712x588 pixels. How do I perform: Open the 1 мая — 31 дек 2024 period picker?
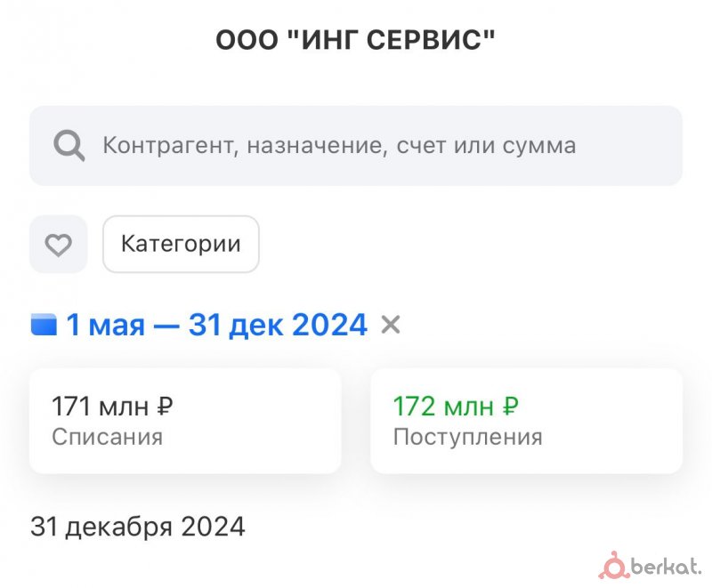pyautogui.click(x=216, y=325)
